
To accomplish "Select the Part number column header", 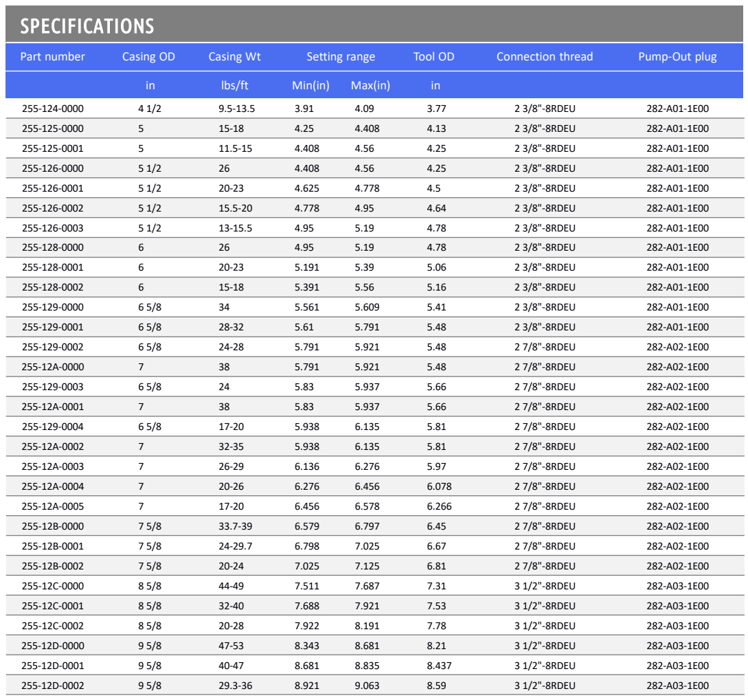I will pyautogui.click(x=52, y=57).
